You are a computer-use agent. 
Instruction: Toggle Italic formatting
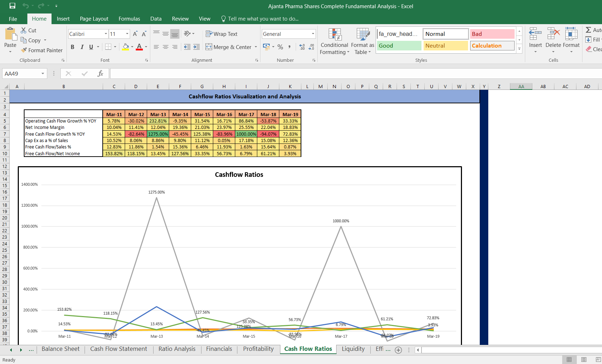[82, 47]
